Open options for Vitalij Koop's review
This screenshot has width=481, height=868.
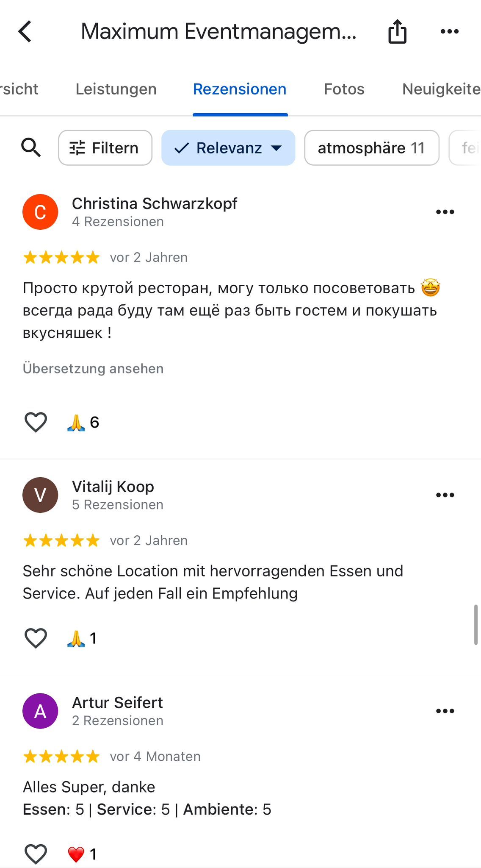pyautogui.click(x=445, y=495)
